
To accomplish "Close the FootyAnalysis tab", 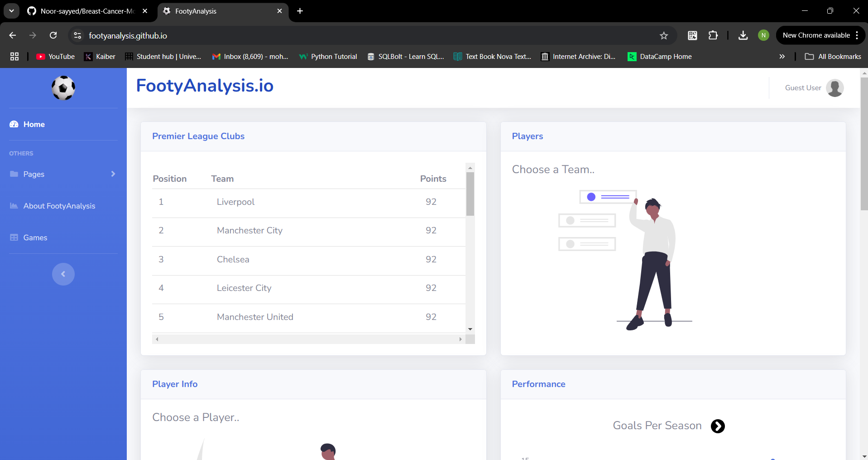I will point(279,11).
